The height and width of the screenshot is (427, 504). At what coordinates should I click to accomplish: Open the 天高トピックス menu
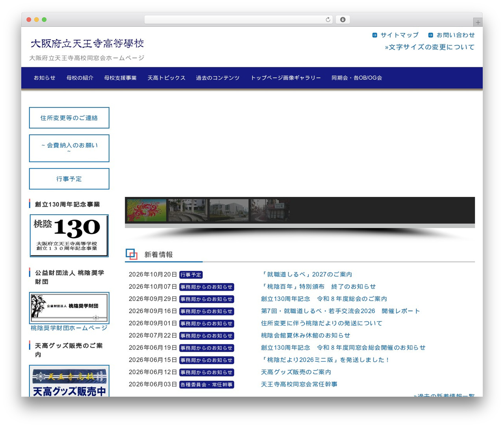tap(167, 78)
